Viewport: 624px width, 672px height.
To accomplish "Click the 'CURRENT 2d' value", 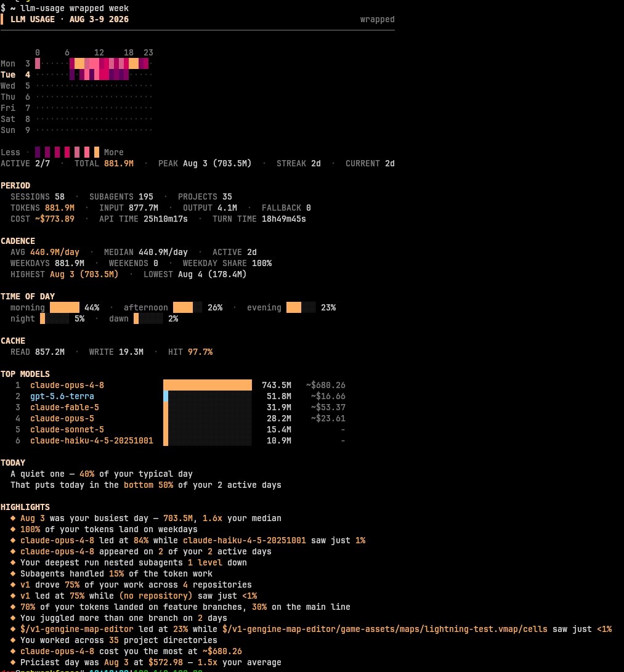I will [370, 164].
